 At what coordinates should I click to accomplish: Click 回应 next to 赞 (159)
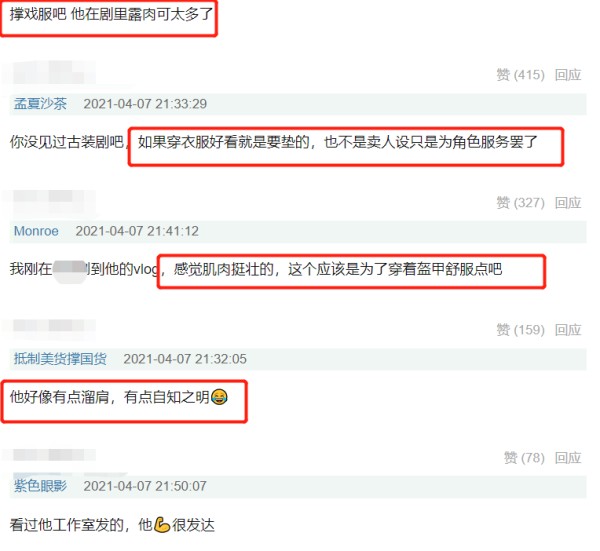568,330
